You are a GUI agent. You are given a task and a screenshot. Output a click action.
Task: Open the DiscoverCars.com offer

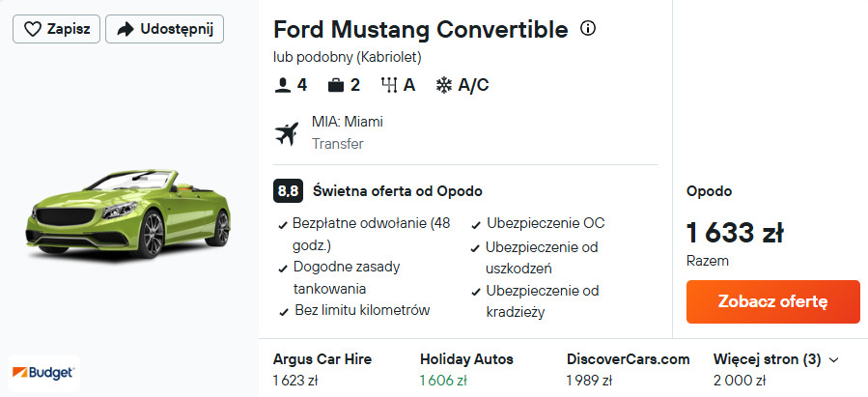(628, 368)
